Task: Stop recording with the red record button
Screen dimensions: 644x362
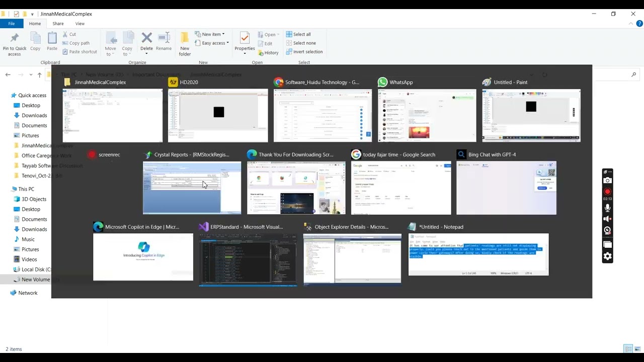Action: click(x=608, y=192)
